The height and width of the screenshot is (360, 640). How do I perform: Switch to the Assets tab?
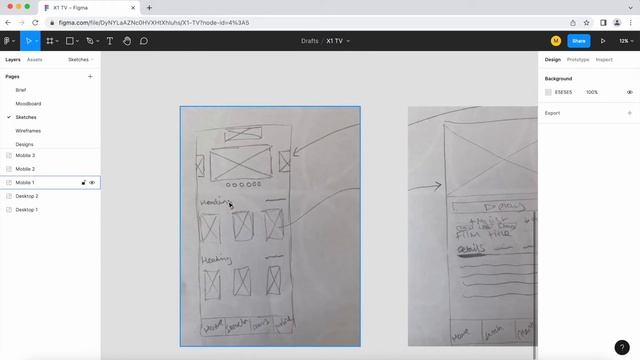[35, 60]
